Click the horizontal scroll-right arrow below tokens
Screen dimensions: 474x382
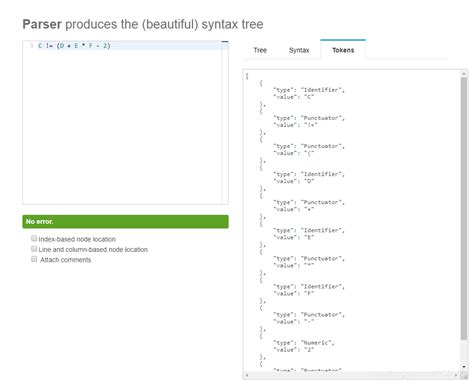point(456,375)
